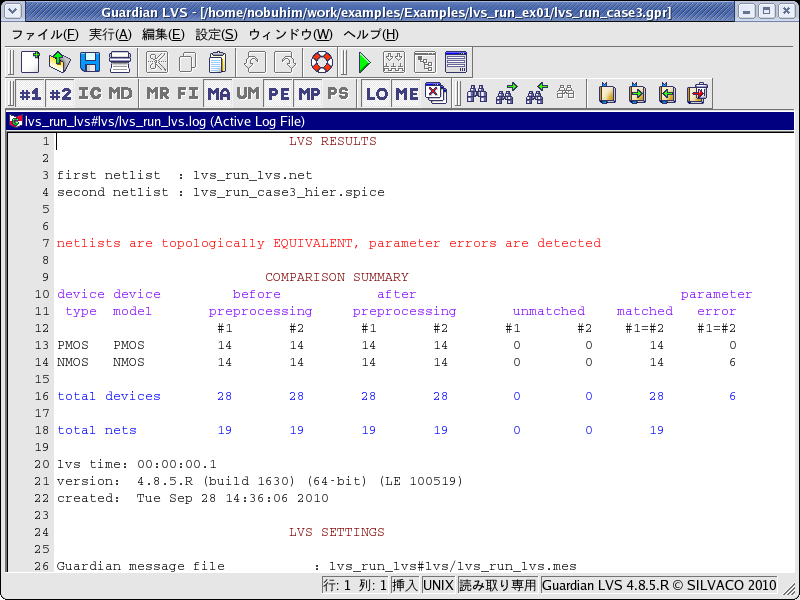Click line 20 lvs time text

137,464
